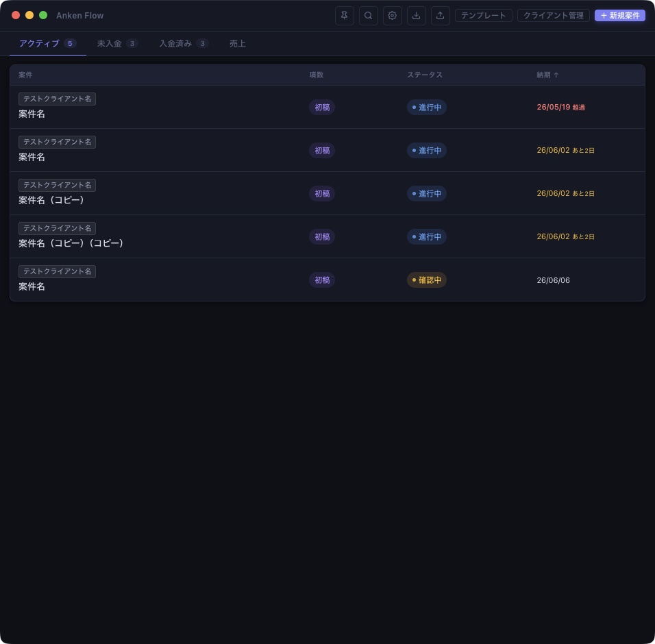
Task: Click 初稿 badge in the 26/06/06 row
Action: (x=321, y=280)
